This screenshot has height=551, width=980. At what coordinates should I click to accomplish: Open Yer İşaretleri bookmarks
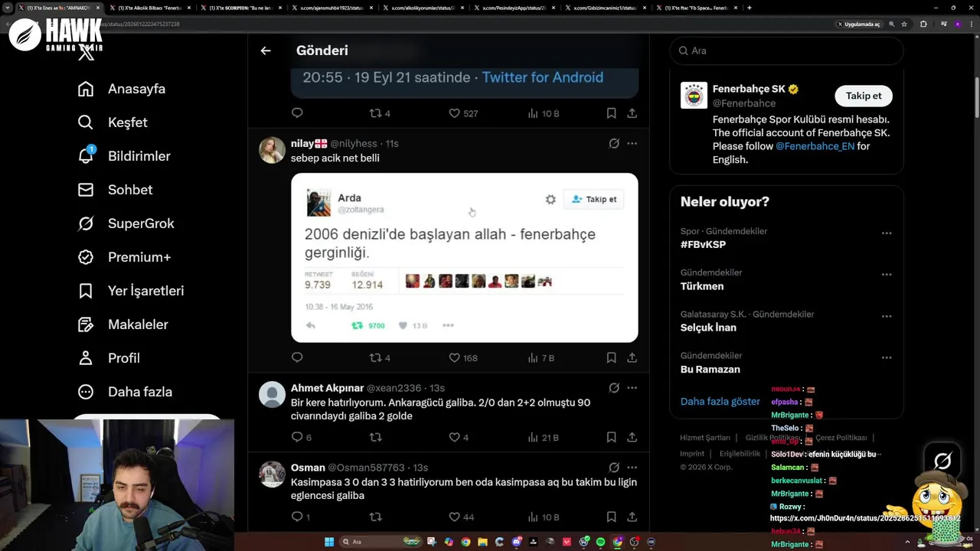coord(131,291)
